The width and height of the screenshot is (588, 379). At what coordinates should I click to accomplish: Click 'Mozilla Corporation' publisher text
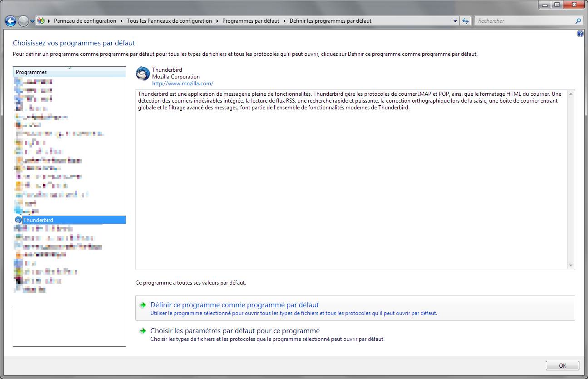pos(176,77)
